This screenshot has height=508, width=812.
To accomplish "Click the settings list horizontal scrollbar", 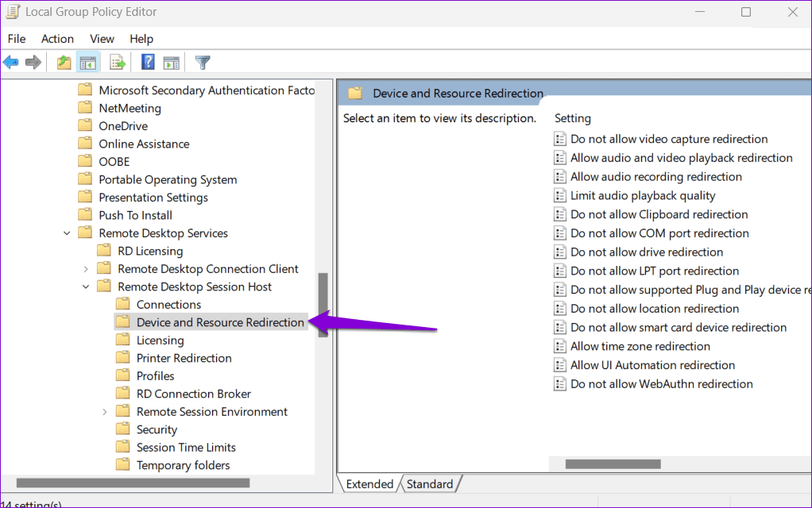I will 613,464.
